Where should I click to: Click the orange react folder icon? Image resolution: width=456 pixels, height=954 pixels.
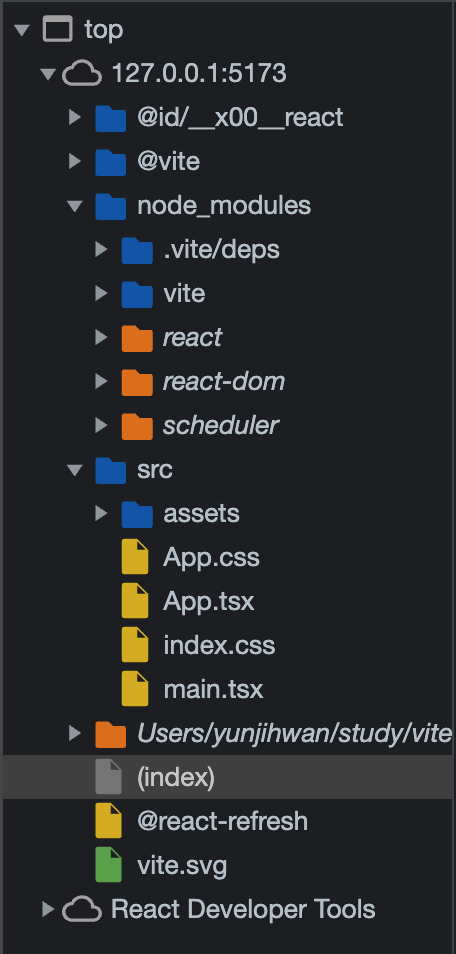[x=137, y=338]
